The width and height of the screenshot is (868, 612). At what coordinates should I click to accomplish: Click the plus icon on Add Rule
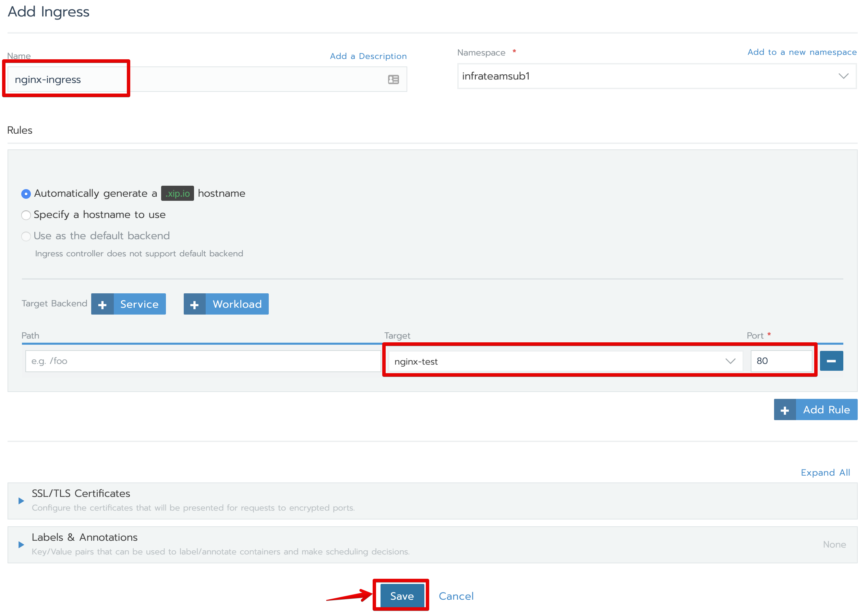click(x=785, y=410)
